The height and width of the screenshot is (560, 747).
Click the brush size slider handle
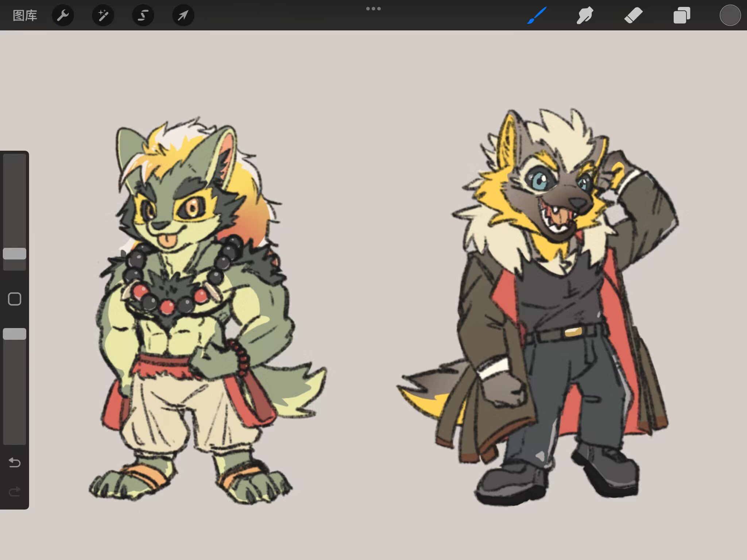[15, 254]
